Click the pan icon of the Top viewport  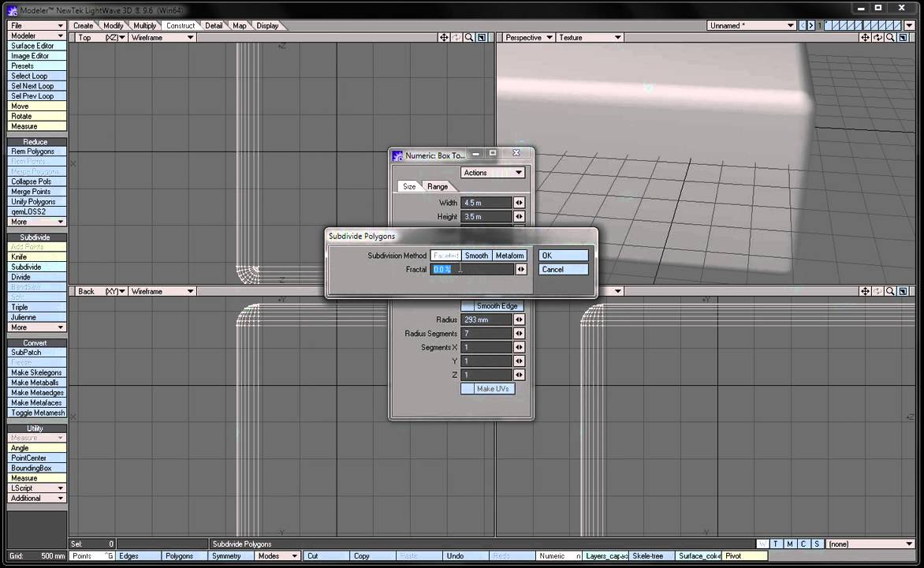point(444,37)
